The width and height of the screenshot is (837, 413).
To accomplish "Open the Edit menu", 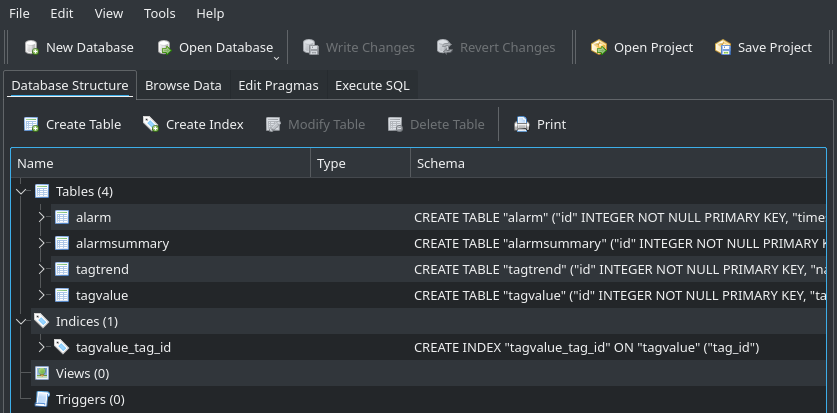I will click(x=62, y=13).
